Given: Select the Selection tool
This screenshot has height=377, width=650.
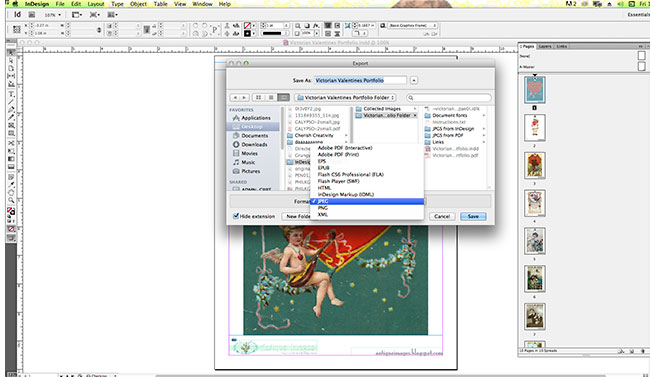Looking at the screenshot, I should pyautogui.click(x=11, y=53).
